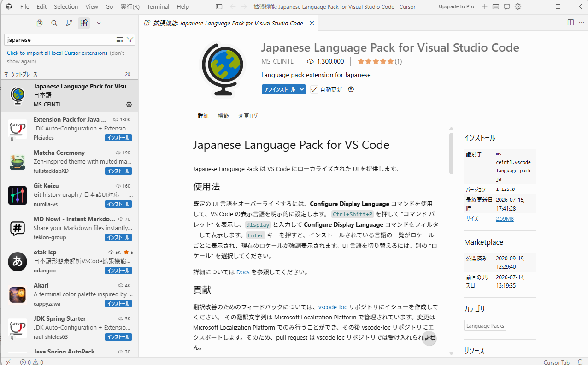
Task: Click the Git Keizu extension icon
Action: pos(18,195)
